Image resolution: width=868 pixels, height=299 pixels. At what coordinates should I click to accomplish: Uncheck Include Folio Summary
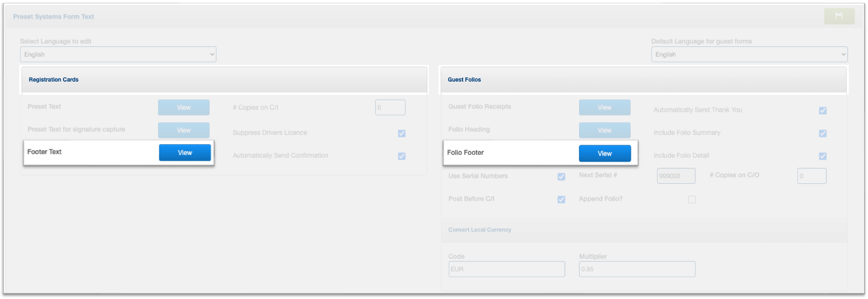pyautogui.click(x=823, y=133)
